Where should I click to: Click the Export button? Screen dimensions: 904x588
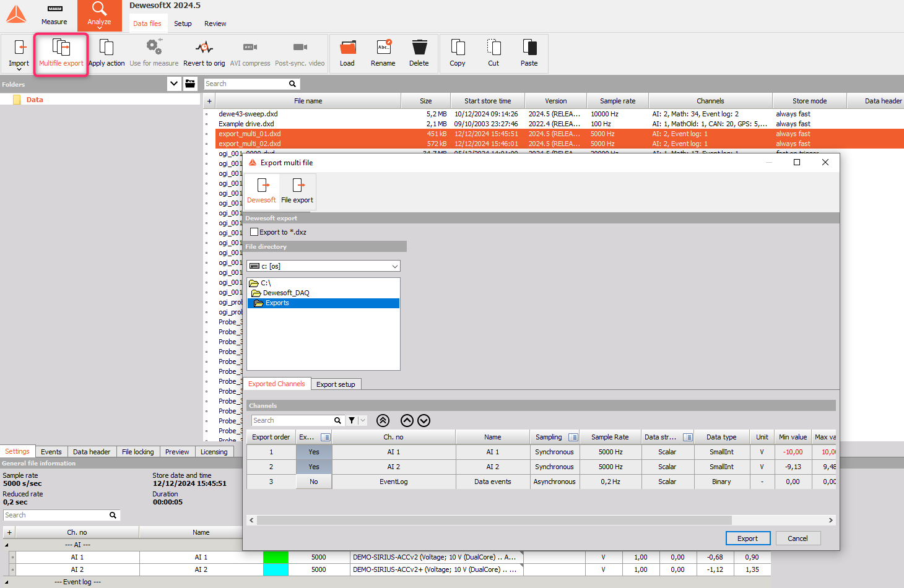pos(748,538)
